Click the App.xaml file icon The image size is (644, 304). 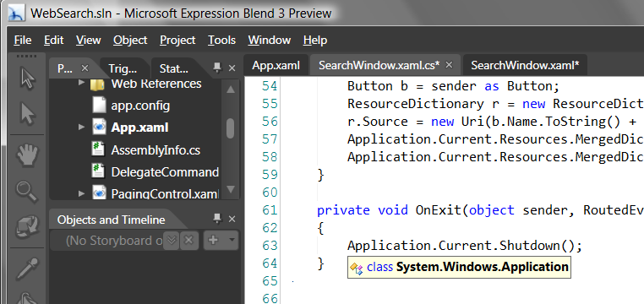point(99,128)
